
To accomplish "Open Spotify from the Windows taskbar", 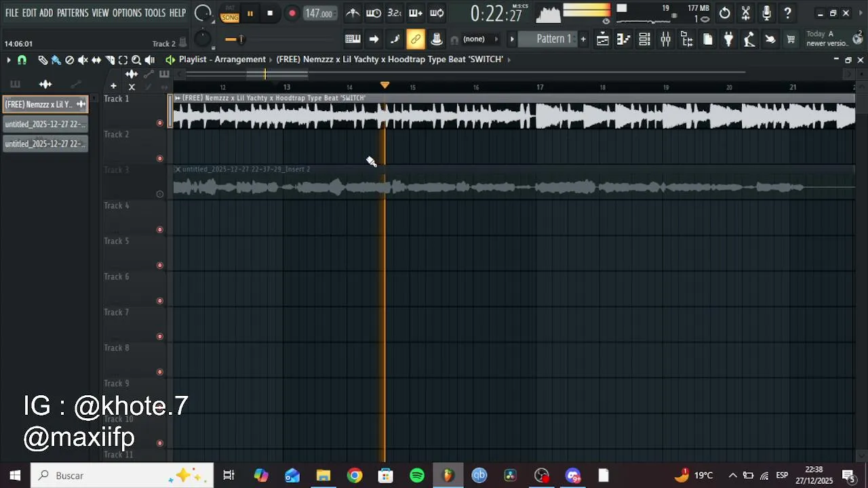I will [x=417, y=476].
